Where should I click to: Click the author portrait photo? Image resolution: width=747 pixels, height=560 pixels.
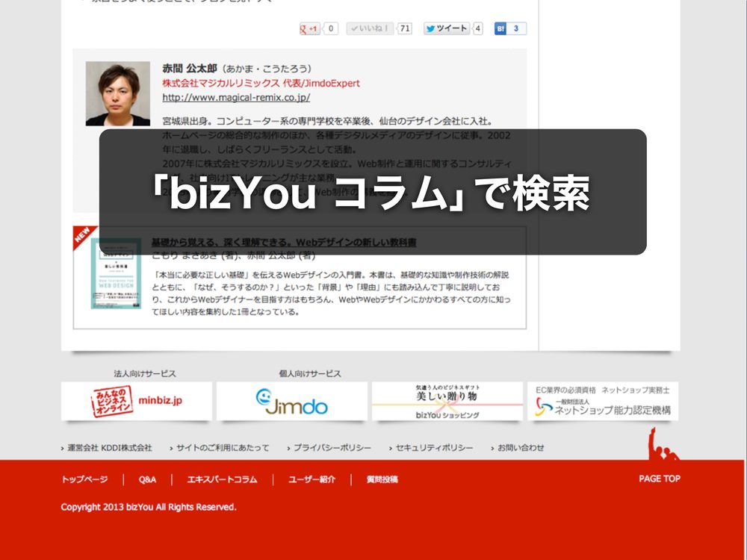[x=118, y=94]
